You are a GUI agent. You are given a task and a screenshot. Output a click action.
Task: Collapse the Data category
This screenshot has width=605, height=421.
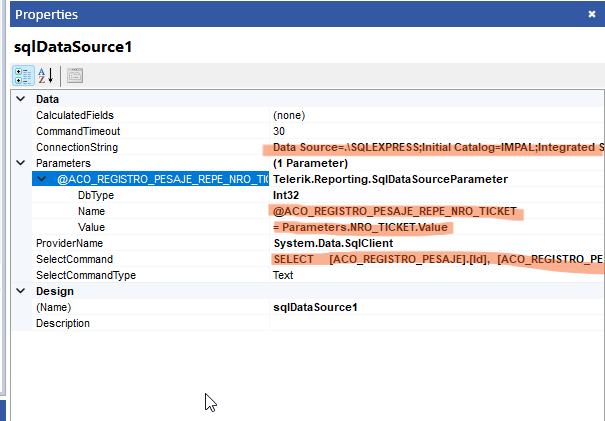pyautogui.click(x=20, y=100)
